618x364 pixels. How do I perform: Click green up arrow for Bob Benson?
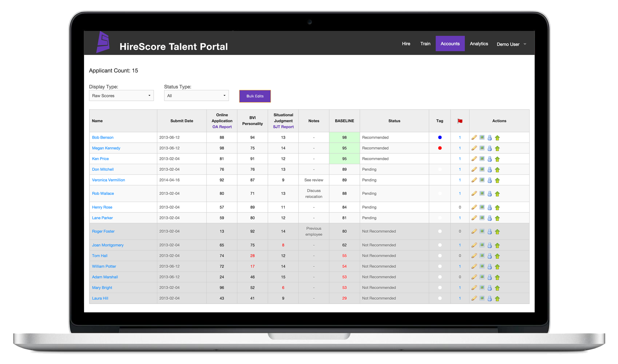pyautogui.click(x=498, y=138)
